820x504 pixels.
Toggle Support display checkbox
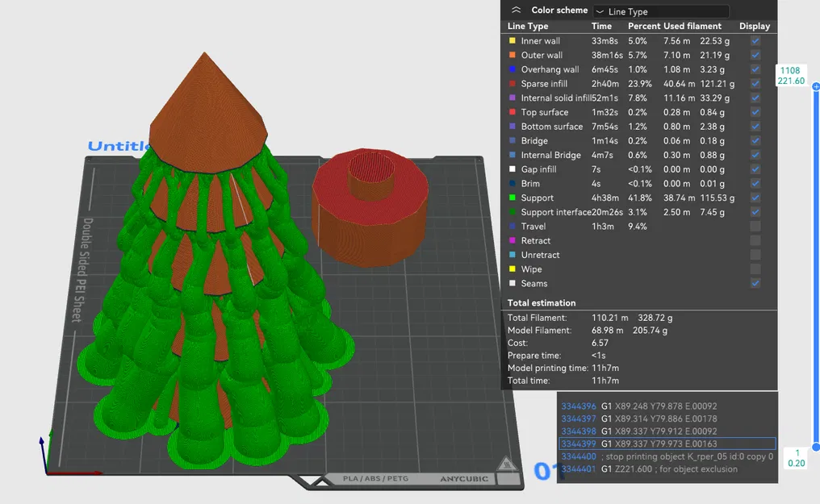pos(755,198)
